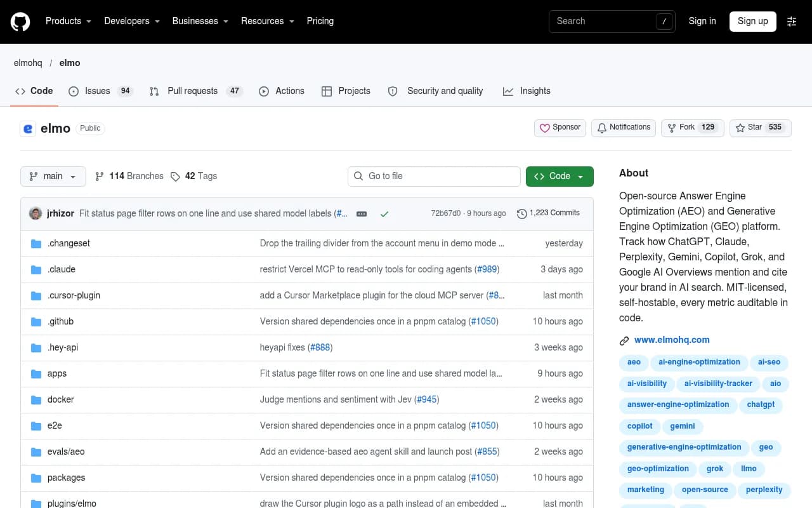Viewport: 812px width, 508px height.
Task: Click the Sign in link
Action: (702, 21)
